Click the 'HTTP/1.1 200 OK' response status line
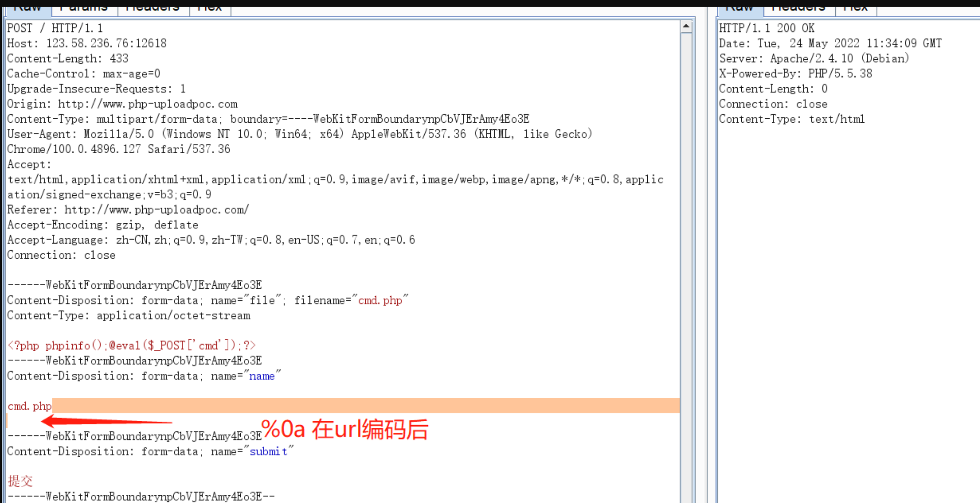980x503 pixels. click(767, 28)
